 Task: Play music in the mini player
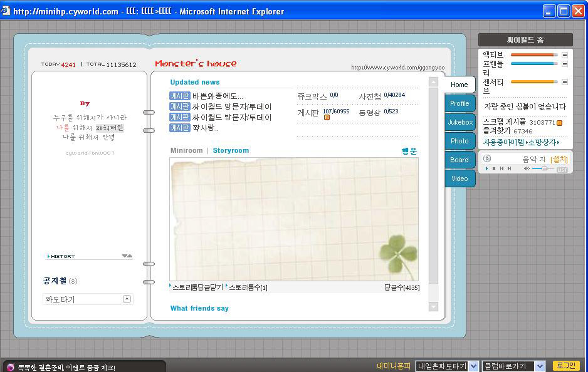pyautogui.click(x=486, y=168)
